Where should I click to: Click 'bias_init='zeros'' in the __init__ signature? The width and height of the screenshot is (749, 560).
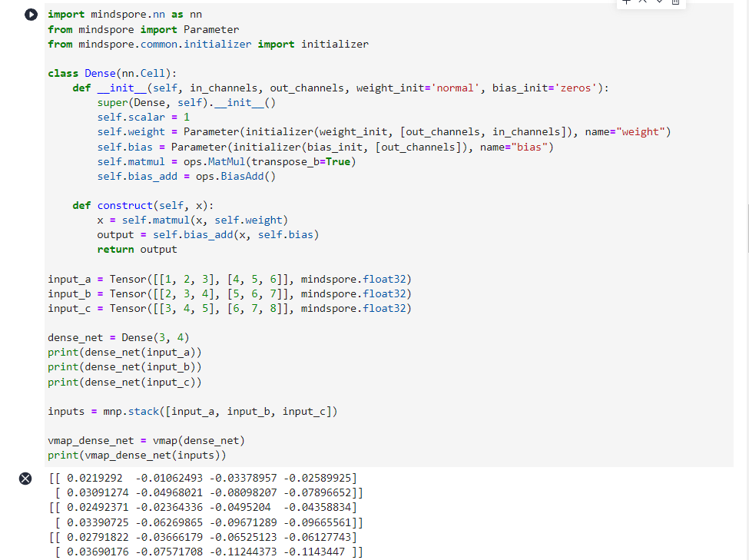click(x=545, y=88)
